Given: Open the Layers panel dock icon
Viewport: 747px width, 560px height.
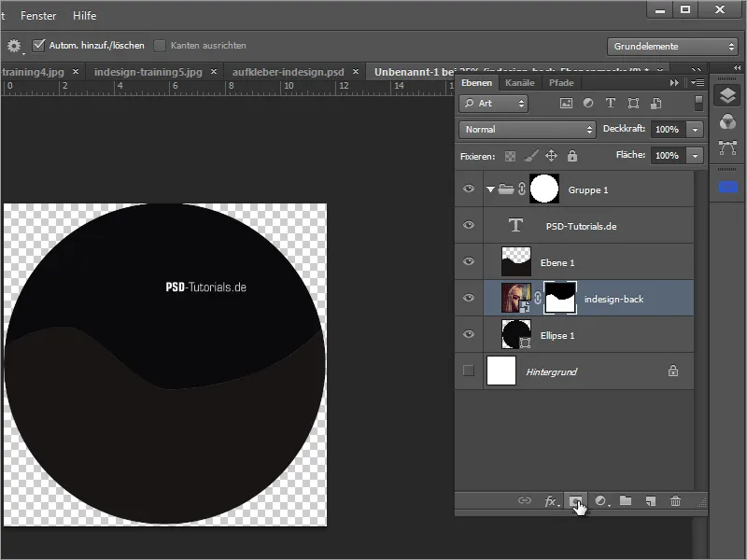Looking at the screenshot, I should [727, 95].
